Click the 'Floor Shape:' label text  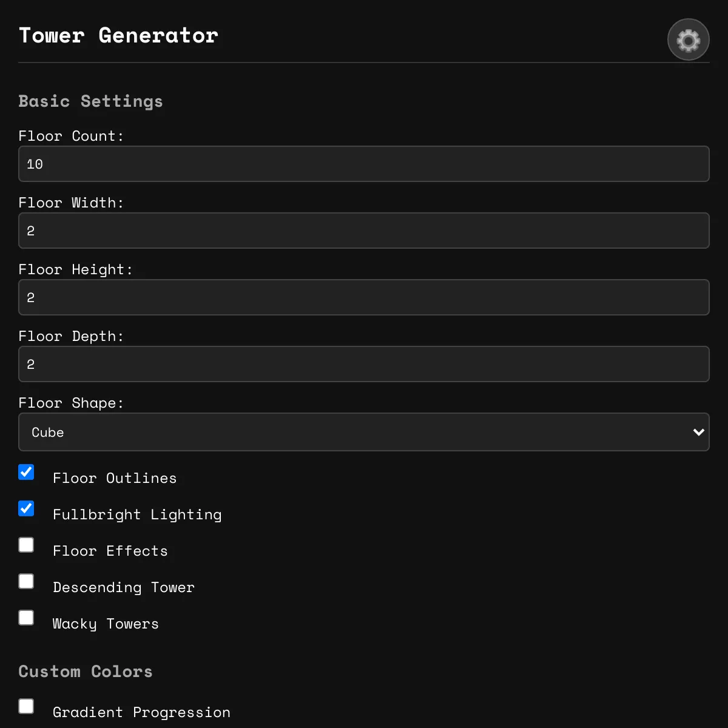[x=71, y=403]
